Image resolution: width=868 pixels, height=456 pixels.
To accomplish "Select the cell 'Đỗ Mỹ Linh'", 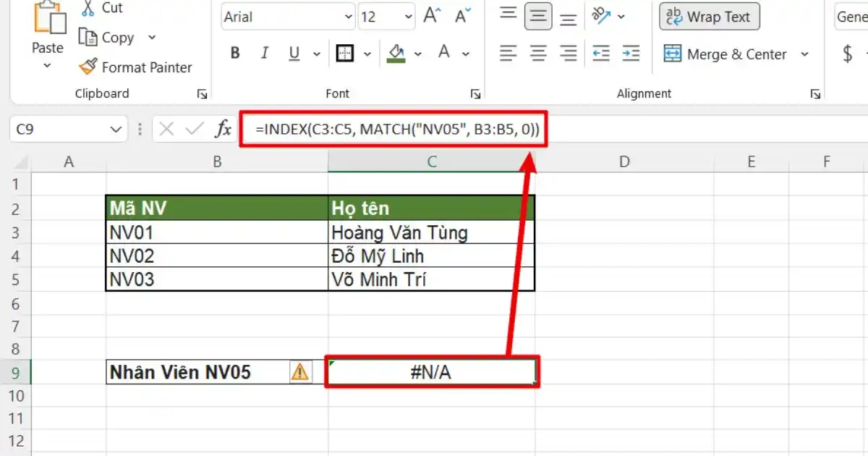I will pyautogui.click(x=432, y=256).
